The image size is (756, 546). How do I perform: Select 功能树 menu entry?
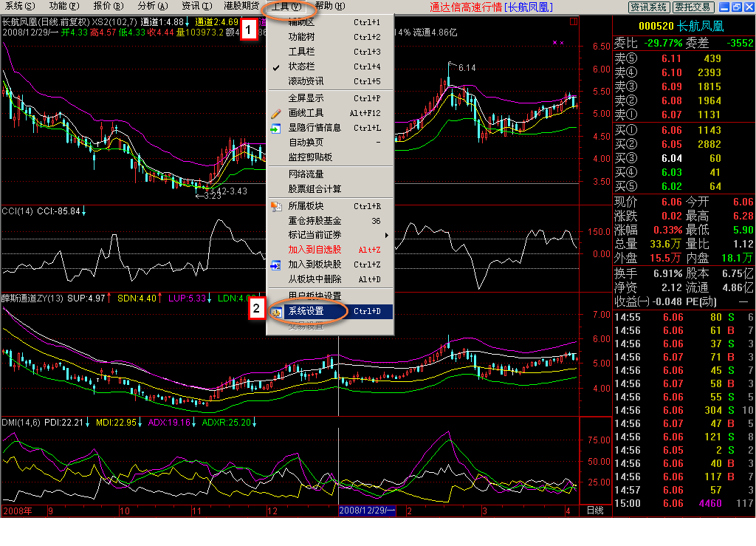point(330,37)
